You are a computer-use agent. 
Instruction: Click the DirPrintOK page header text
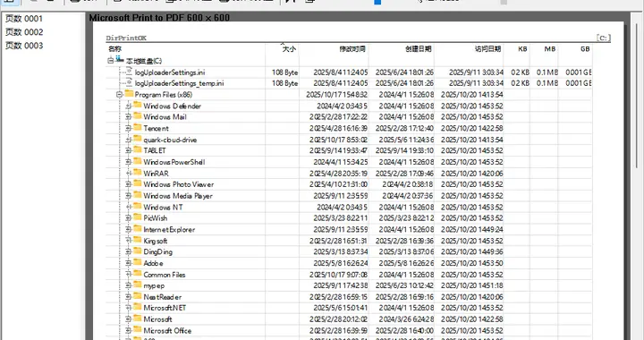coord(126,38)
